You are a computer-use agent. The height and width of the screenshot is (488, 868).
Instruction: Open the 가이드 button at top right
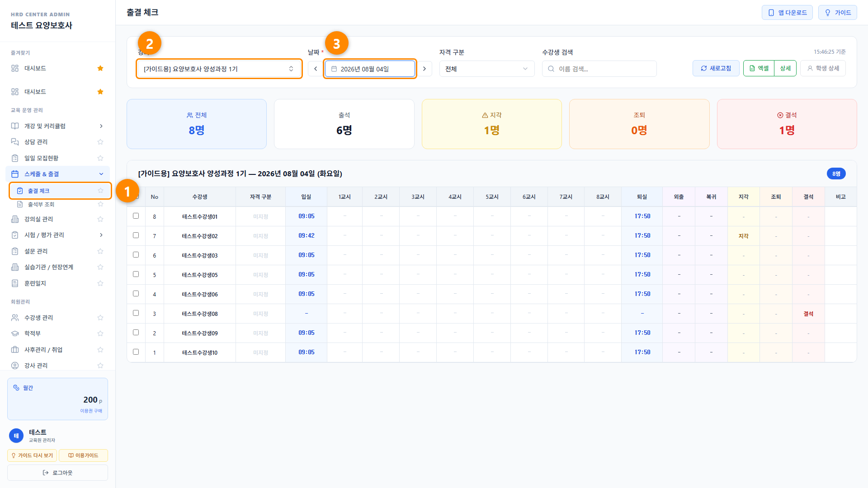[838, 13]
